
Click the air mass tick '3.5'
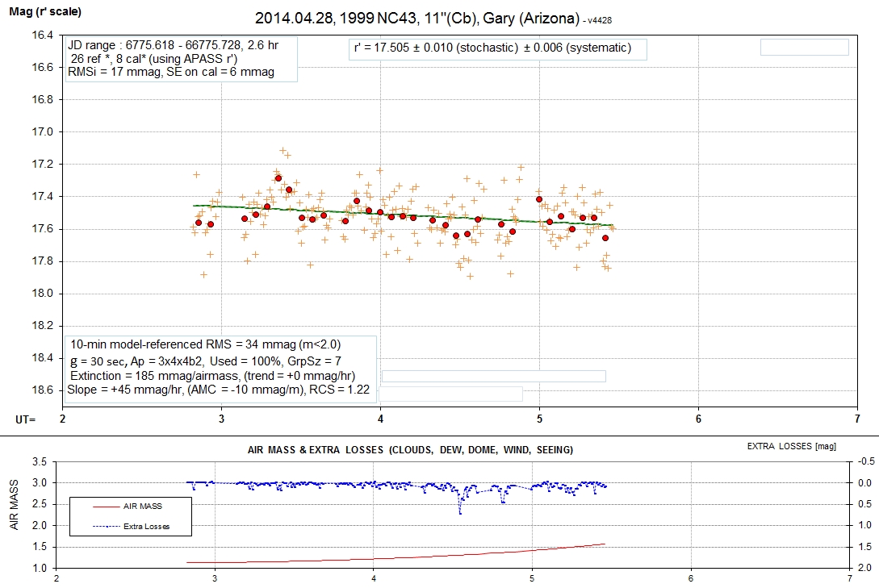point(40,462)
